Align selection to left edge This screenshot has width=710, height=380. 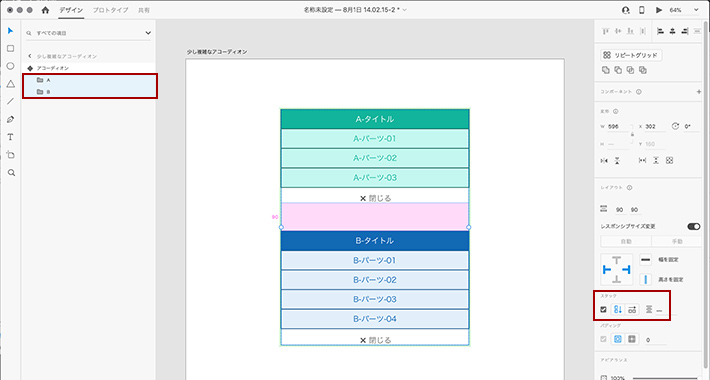tap(661, 31)
